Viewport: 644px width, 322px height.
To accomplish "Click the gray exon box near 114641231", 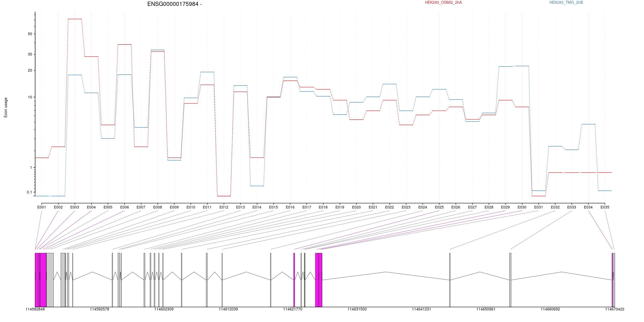I will click(x=450, y=280).
